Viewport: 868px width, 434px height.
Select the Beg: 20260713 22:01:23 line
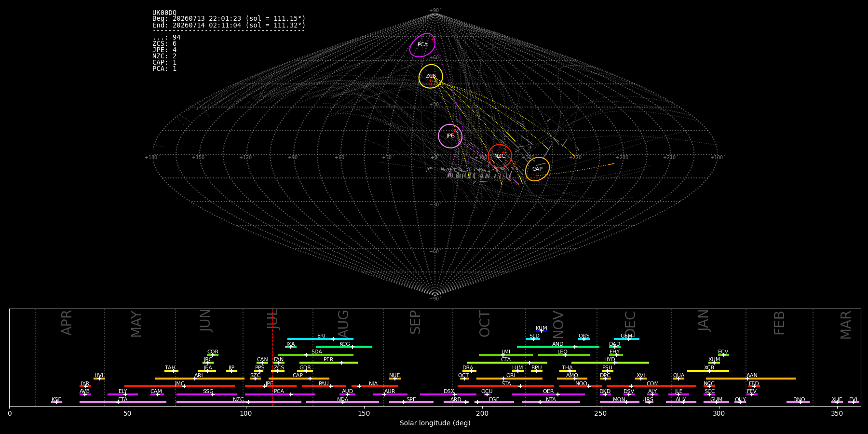(229, 19)
